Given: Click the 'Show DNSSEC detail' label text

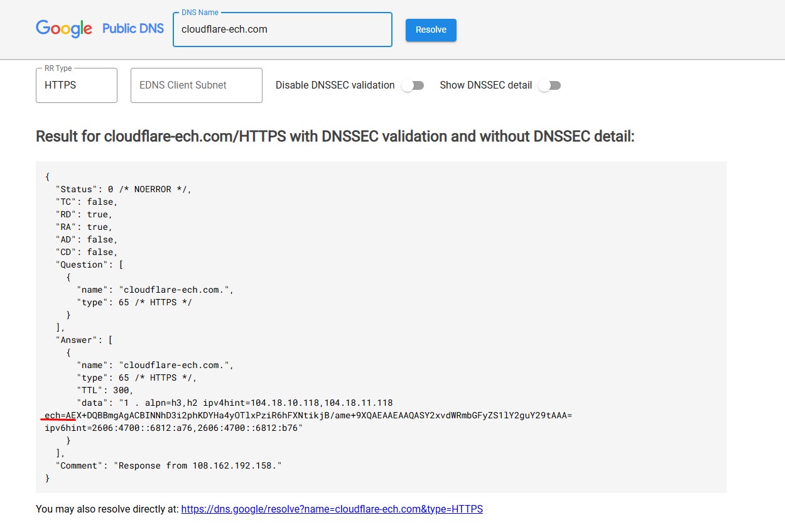Looking at the screenshot, I should click(485, 85).
